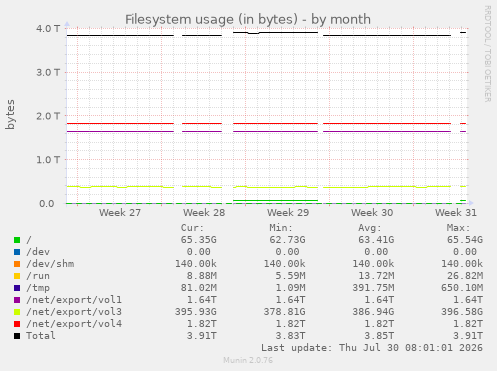This screenshot has height=371, width=497.
Task: Click the 1.0 T y-axis label
Action: [x=48, y=160]
